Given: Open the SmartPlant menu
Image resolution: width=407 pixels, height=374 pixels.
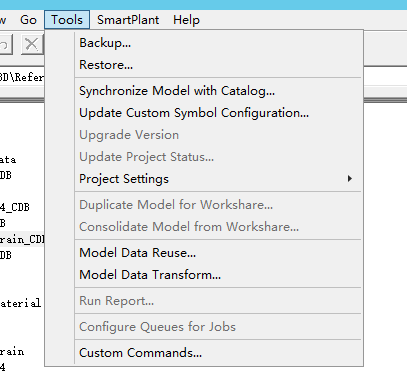Looking at the screenshot, I should click(x=128, y=20).
